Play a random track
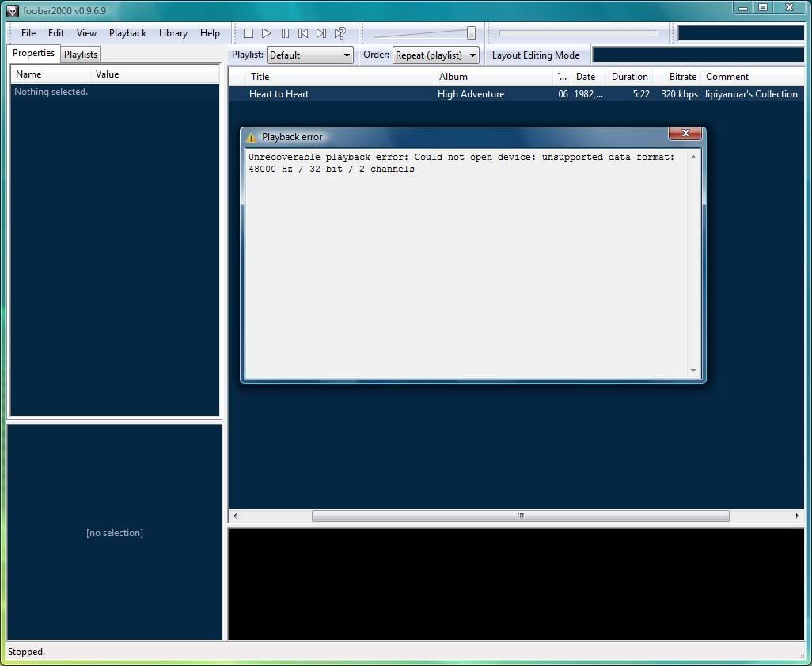 pos(340,33)
